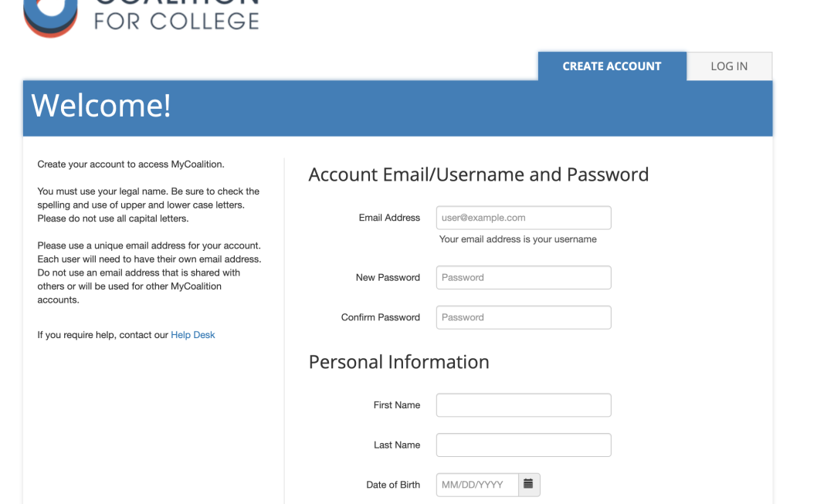Click the FOR COLLEGE logo text
The width and height of the screenshot is (834, 504).
tap(176, 22)
